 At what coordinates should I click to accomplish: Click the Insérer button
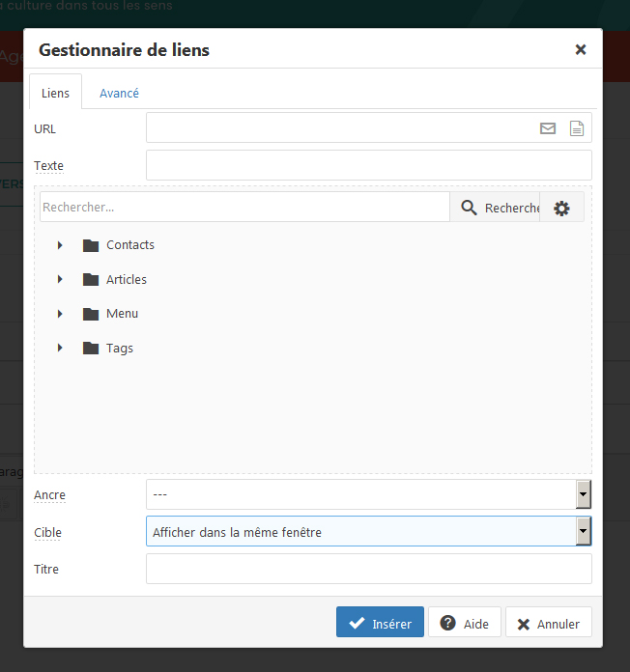pyautogui.click(x=380, y=622)
